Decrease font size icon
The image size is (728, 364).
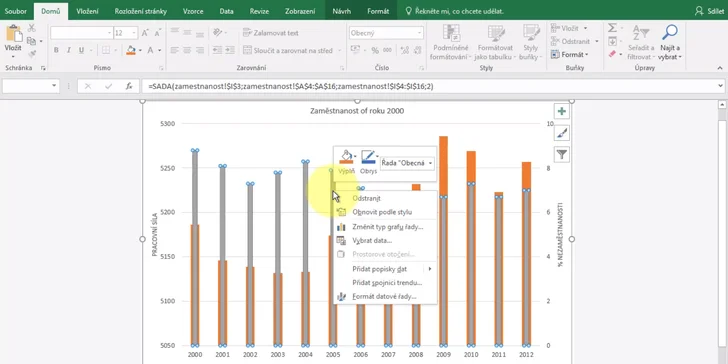tap(158, 33)
